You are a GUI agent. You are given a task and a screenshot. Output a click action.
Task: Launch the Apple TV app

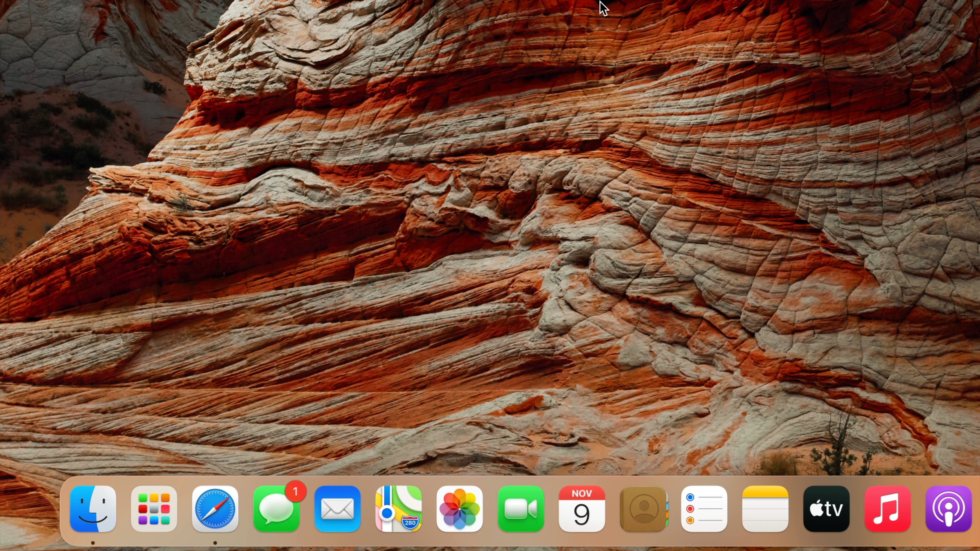[x=826, y=508]
